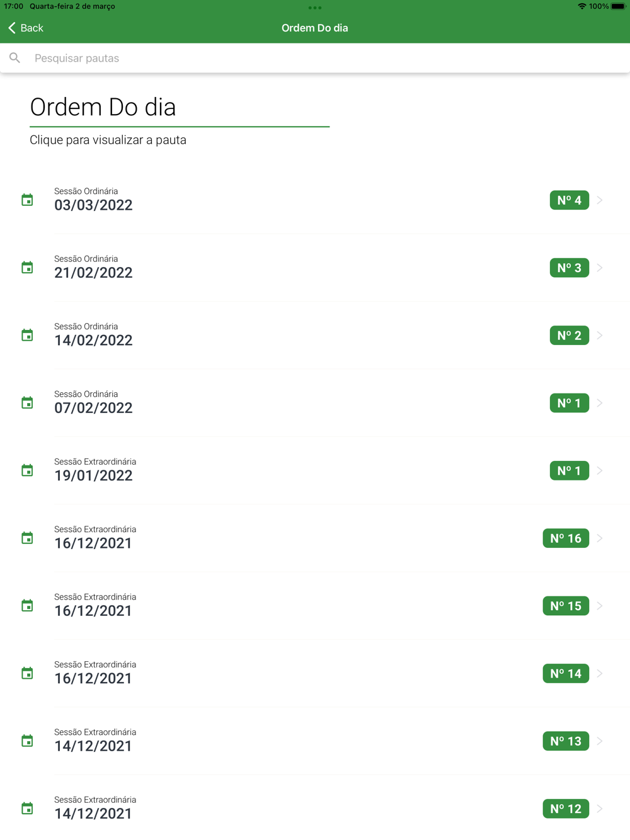The image size is (630, 840).
Task: Click calendar icon for 07/02/2022 session
Action: click(27, 403)
